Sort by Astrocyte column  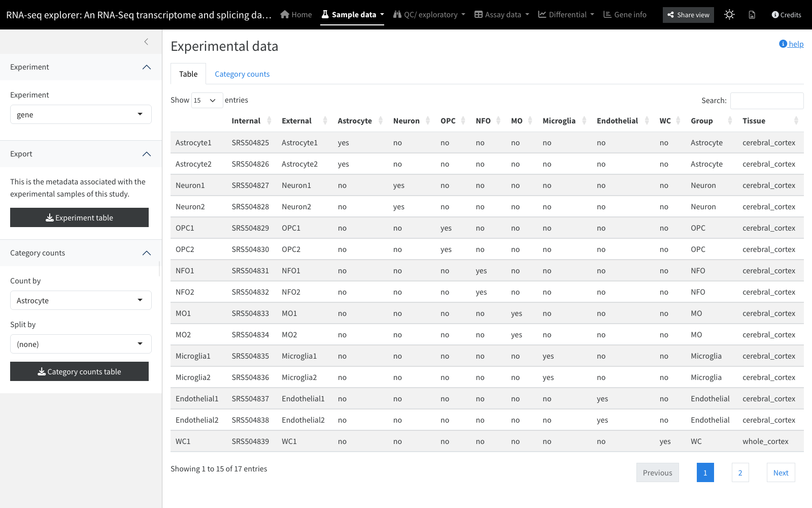360,121
